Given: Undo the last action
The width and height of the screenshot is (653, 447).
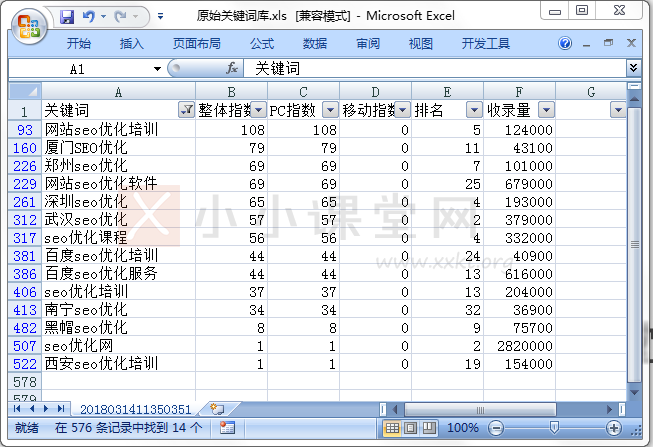Looking at the screenshot, I should click(88, 17).
